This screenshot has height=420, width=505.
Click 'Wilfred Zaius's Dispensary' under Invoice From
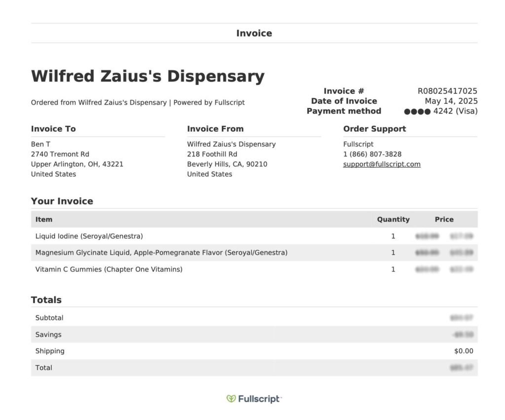pyautogui.click(x=231, y=144)
